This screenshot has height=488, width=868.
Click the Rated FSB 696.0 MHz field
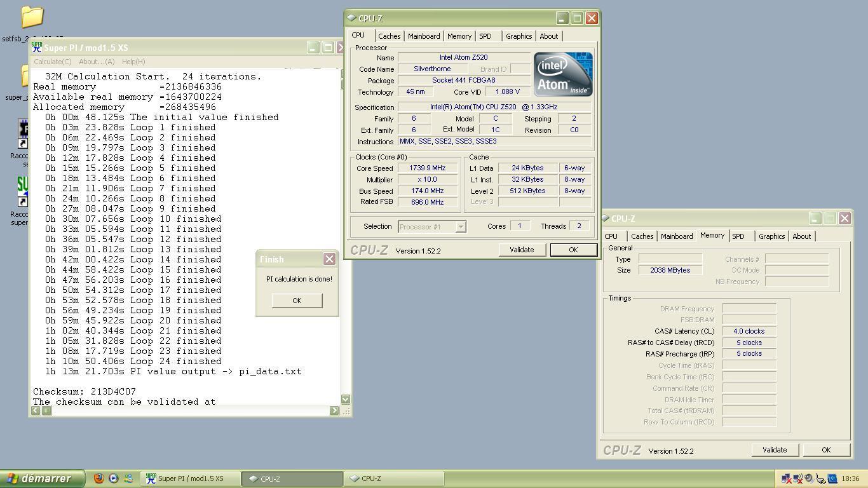click(x=428, y=202)
